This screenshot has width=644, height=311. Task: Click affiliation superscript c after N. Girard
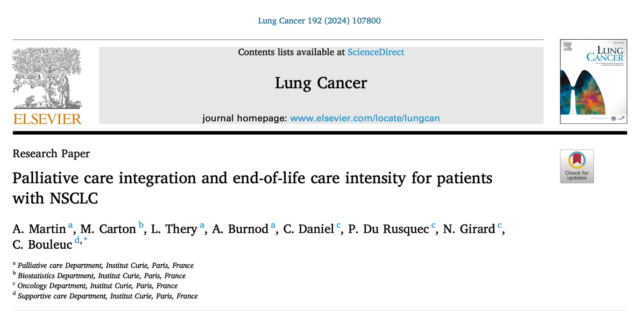500,225
